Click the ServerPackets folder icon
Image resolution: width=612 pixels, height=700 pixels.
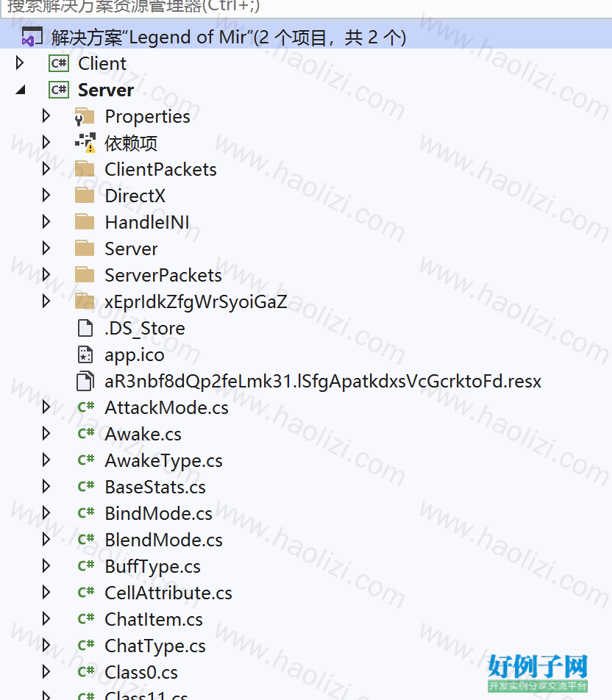(85, 274)
